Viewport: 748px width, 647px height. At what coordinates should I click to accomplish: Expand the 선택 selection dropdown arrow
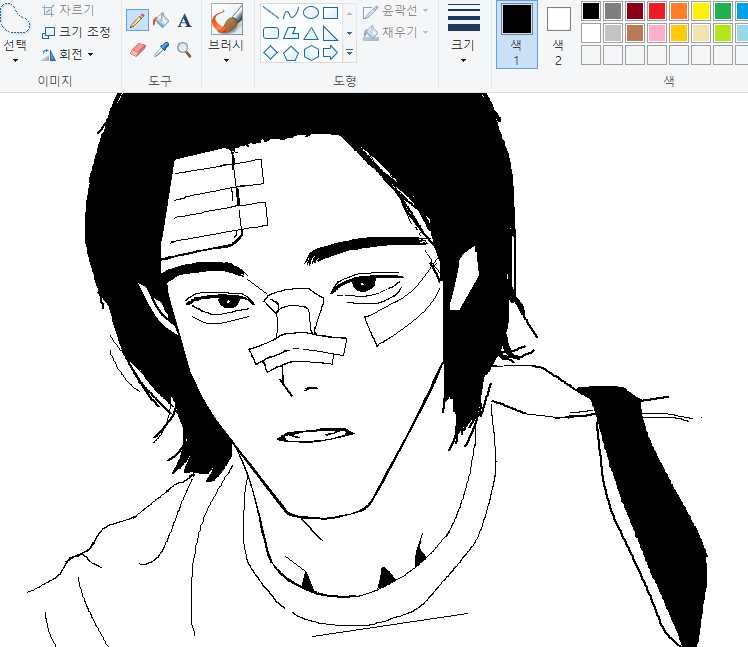pos(15,60)
